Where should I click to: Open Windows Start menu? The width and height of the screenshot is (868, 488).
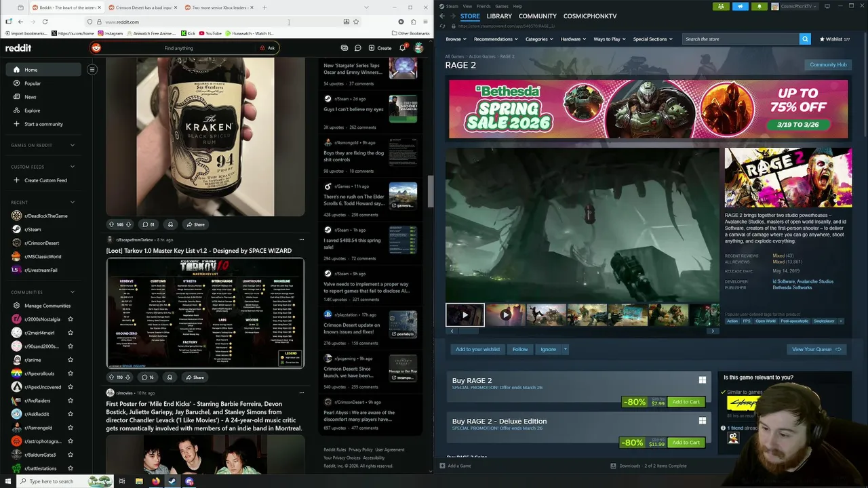point(7,481)
